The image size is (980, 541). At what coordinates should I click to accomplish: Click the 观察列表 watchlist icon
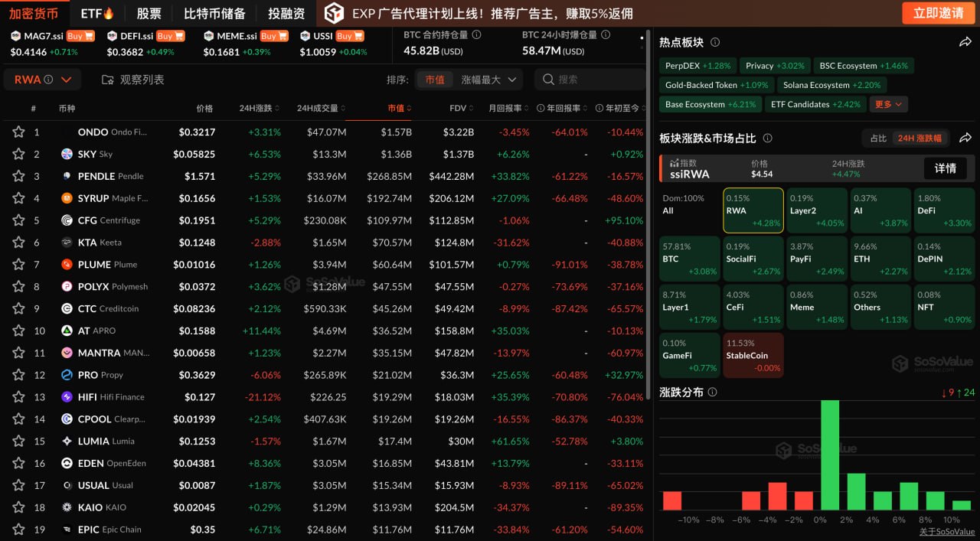pyautogui.click(x=107, y=80)
